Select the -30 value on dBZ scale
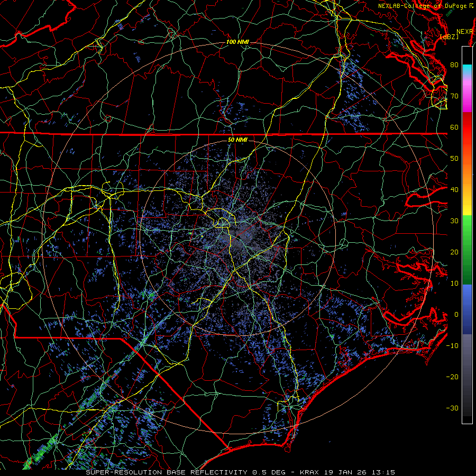The height and width of the screenshot is (476, 476). tap(452, 408)
